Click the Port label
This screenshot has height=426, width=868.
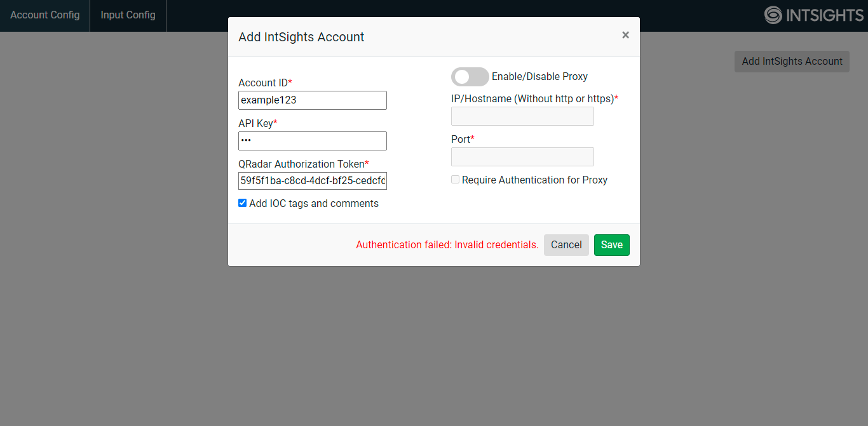tap(463, 139)
